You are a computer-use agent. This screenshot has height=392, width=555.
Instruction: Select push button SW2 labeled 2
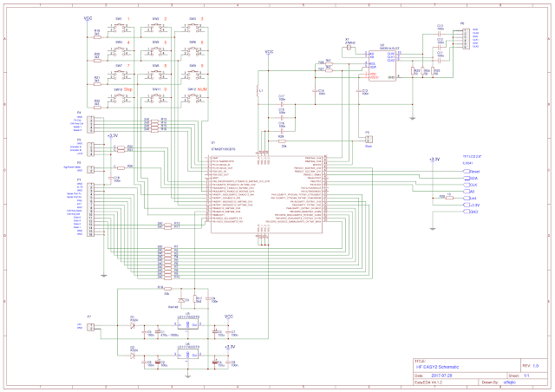tap(156, 28)
